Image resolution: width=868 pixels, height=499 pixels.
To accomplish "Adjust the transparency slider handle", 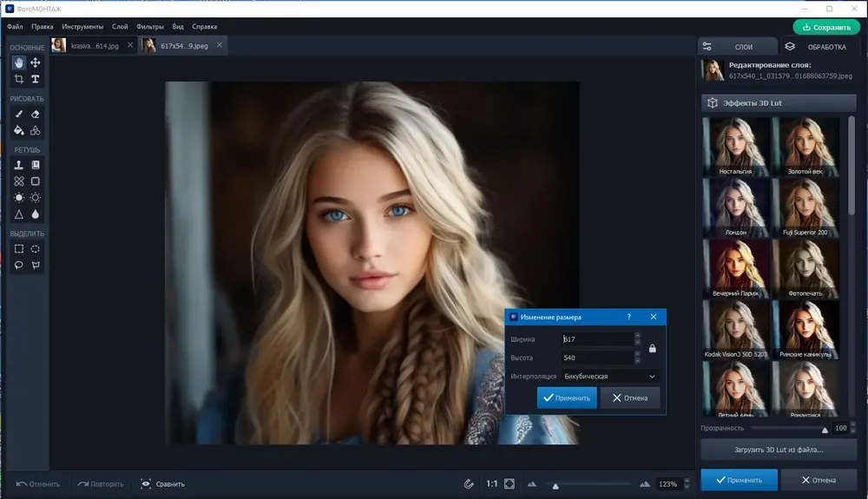I will point(825,430).
